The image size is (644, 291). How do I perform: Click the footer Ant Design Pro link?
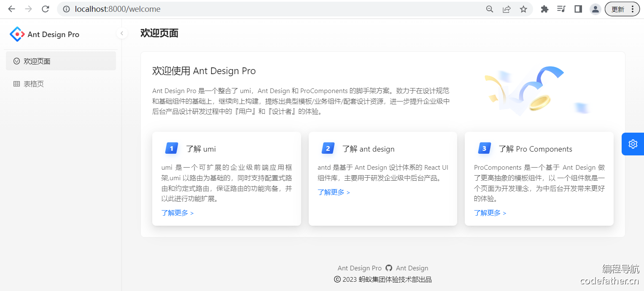[x=359, y=268]
